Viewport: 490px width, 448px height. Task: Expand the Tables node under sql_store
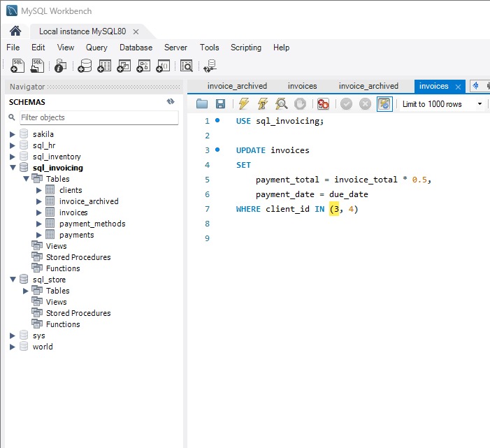26,291
